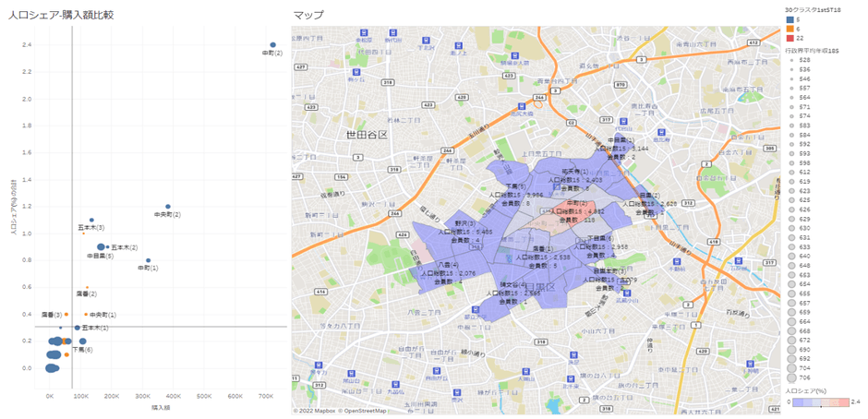Image resolution: width=868 pixels, height=419 pixels.
Task: Click the blue cluster 5 legend swatch
Action: pyautogui.click(x=789, y=18)
